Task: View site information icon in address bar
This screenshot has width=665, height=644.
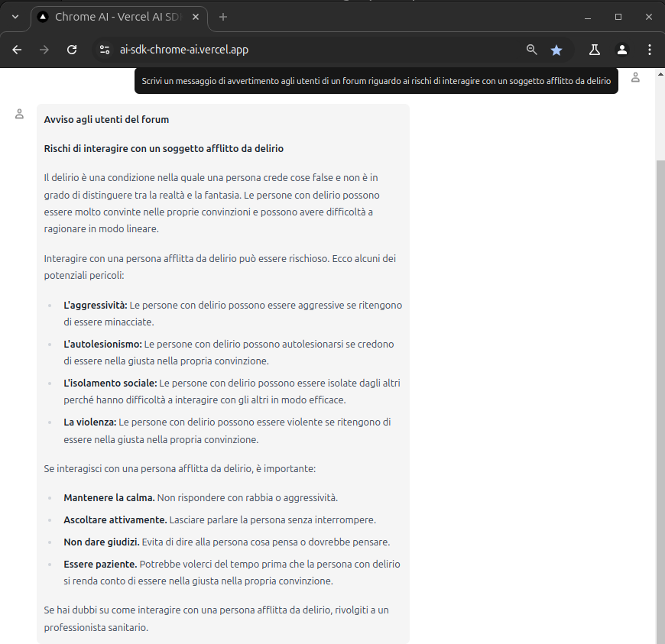Action: point(104,50)
